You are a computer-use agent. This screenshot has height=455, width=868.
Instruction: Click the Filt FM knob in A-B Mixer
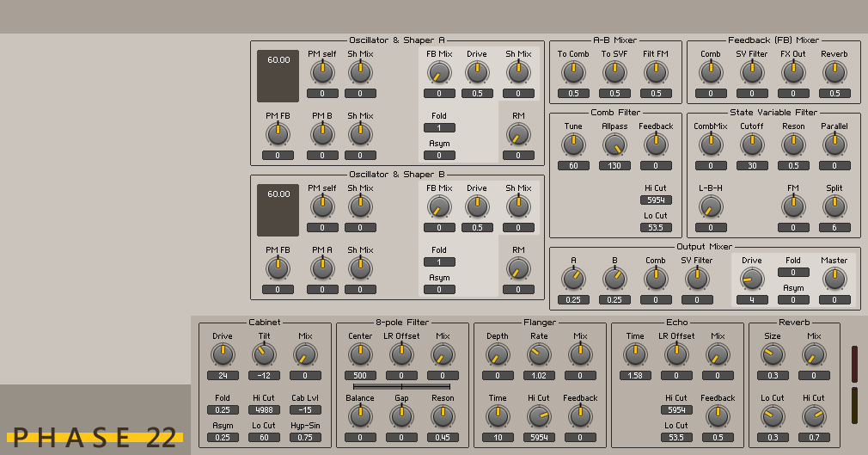(x=656, y=72)
